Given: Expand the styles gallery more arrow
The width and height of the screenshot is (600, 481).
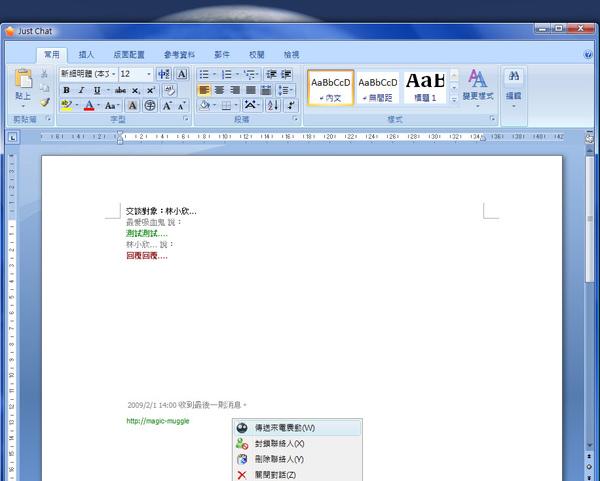Looking at the screenshot, I should (454, 99).
